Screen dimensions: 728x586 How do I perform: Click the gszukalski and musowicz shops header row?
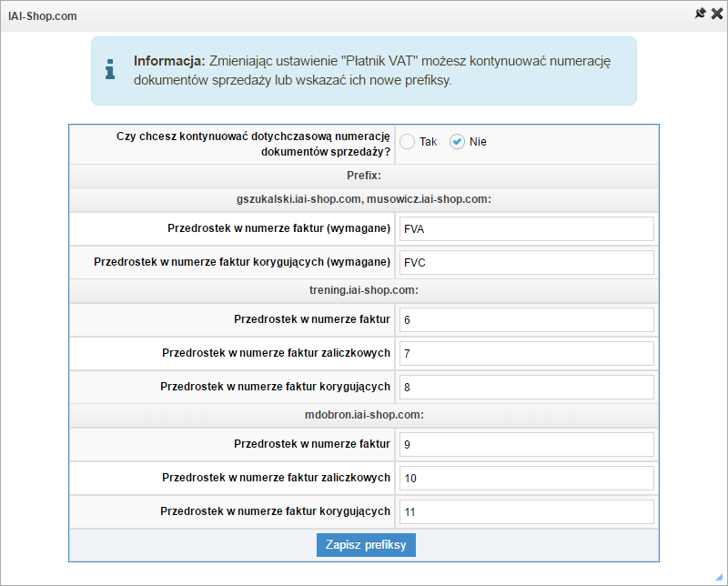tap(364, 199)
